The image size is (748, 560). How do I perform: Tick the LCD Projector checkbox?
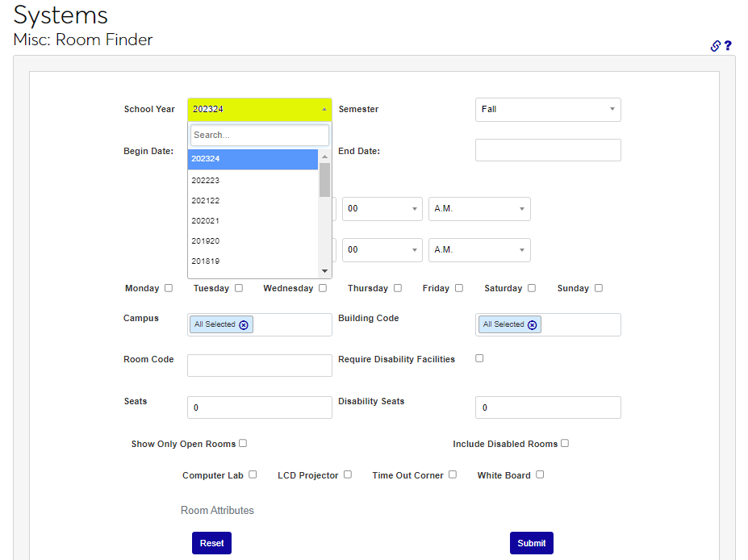[348, 474]
